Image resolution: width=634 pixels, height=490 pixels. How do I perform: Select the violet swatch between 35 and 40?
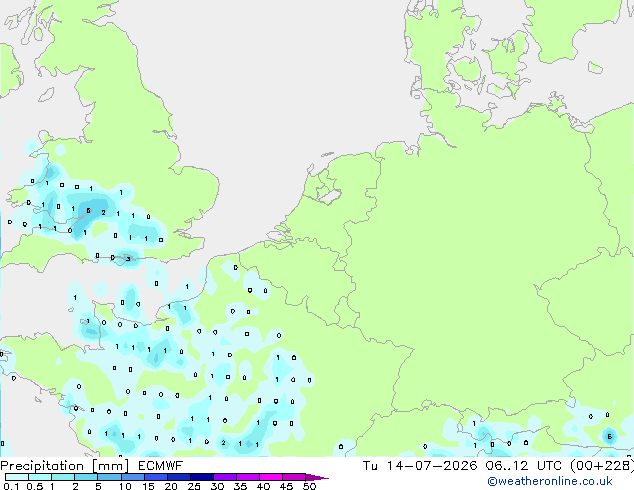tap(248, 477)
